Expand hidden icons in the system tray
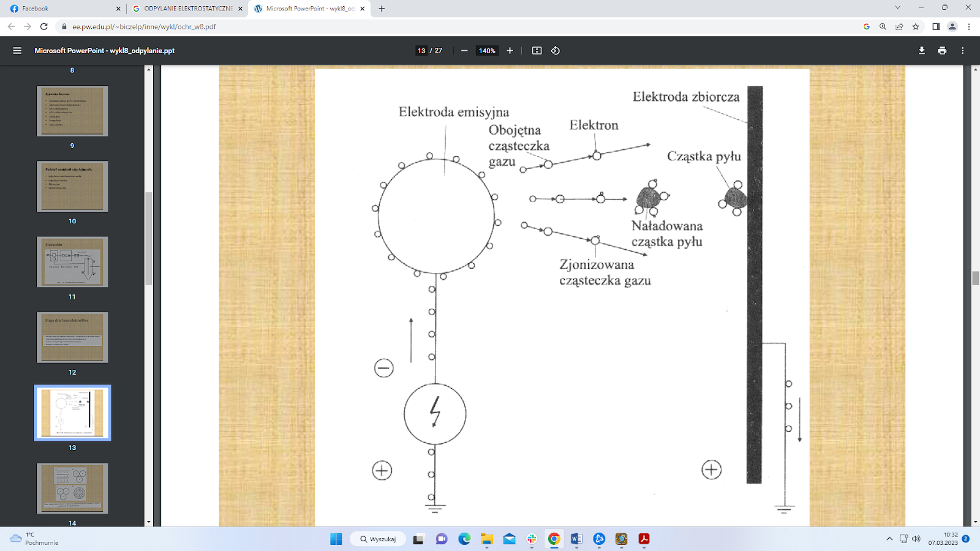980x551 pixels. (888, 539)
